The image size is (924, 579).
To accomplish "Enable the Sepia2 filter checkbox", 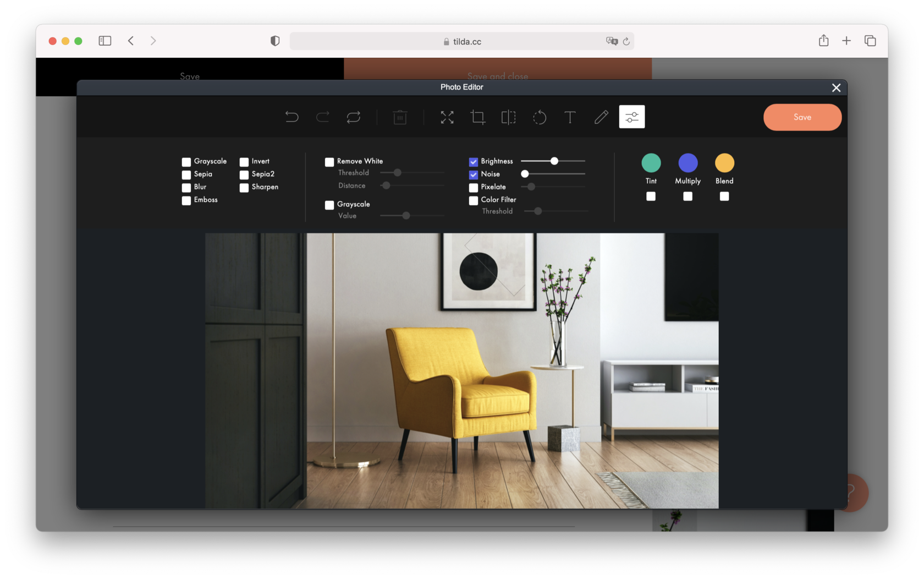I will (244, 174).
